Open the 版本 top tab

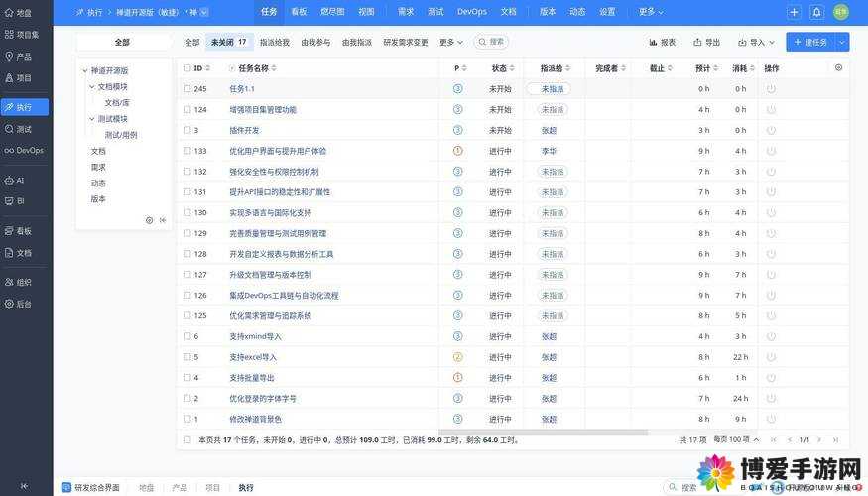[548, 12]
